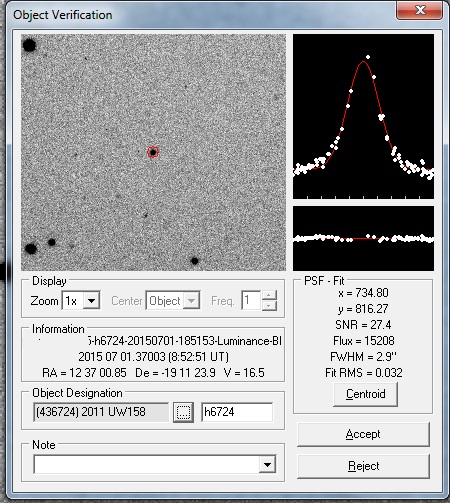Open the Zoom 1x dropdown
This screenshot has height=503, width=450.
click(x=92, y=301)
